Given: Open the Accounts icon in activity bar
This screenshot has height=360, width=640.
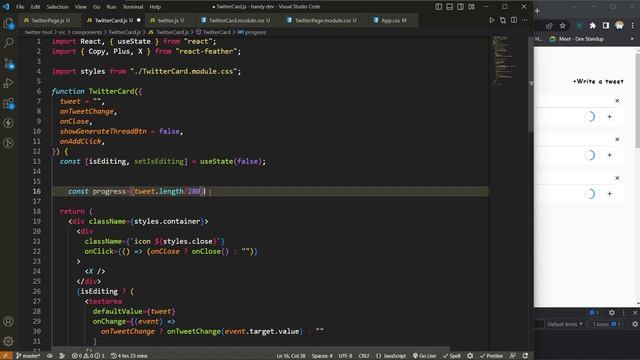Looking at the screenshot, I should (9, 321).
